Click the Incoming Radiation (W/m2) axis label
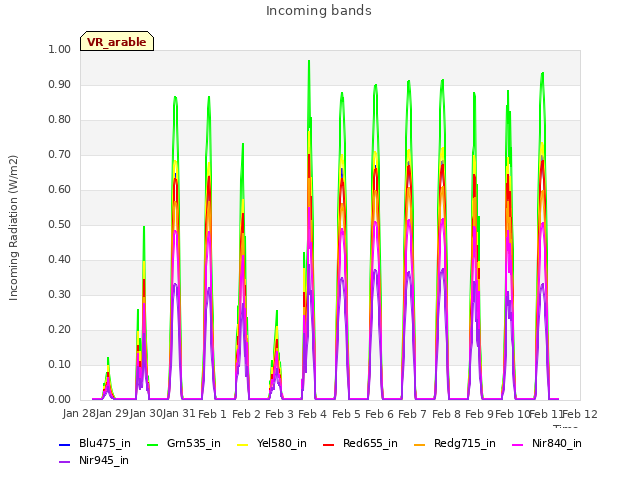 pos(13,228)
